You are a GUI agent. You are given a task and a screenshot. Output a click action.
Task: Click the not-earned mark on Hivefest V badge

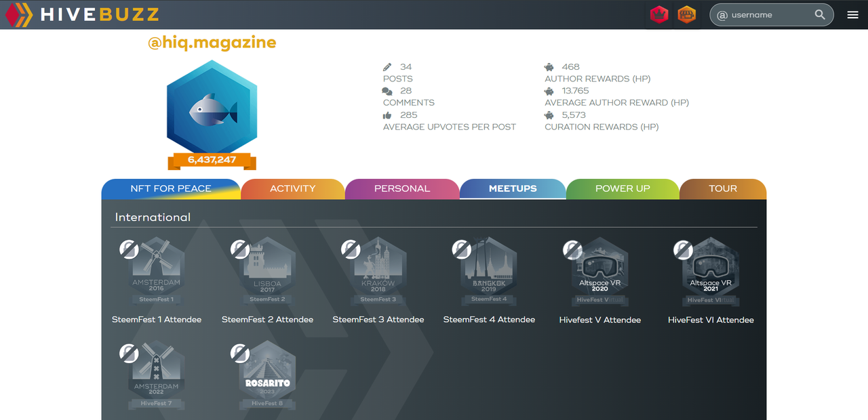click(572, 249)
